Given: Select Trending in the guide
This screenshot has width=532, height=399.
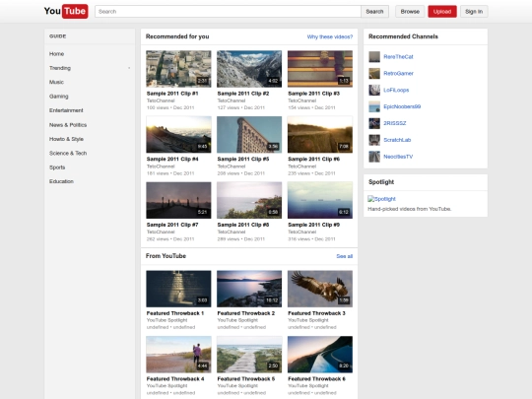Looking at the screenshot, I should (x=60, y=68).
